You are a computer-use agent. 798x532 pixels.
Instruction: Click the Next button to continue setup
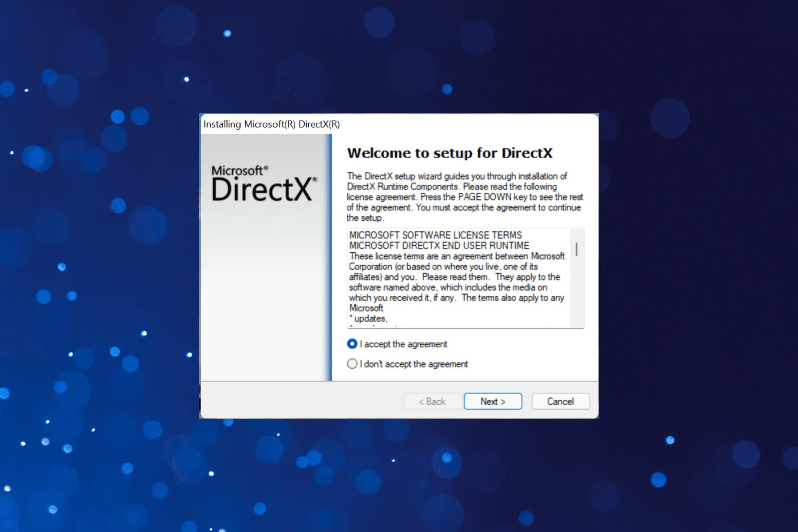(x=493, y=401)
